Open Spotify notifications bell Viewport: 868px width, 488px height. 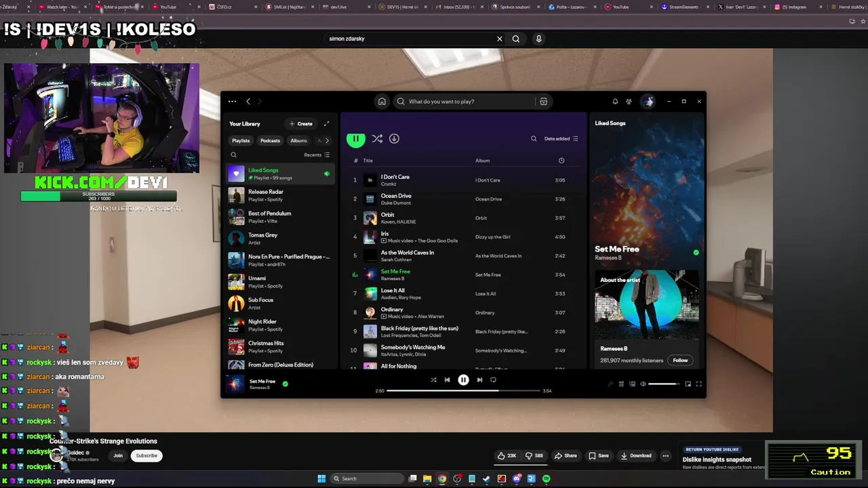(x=615, y=102)
